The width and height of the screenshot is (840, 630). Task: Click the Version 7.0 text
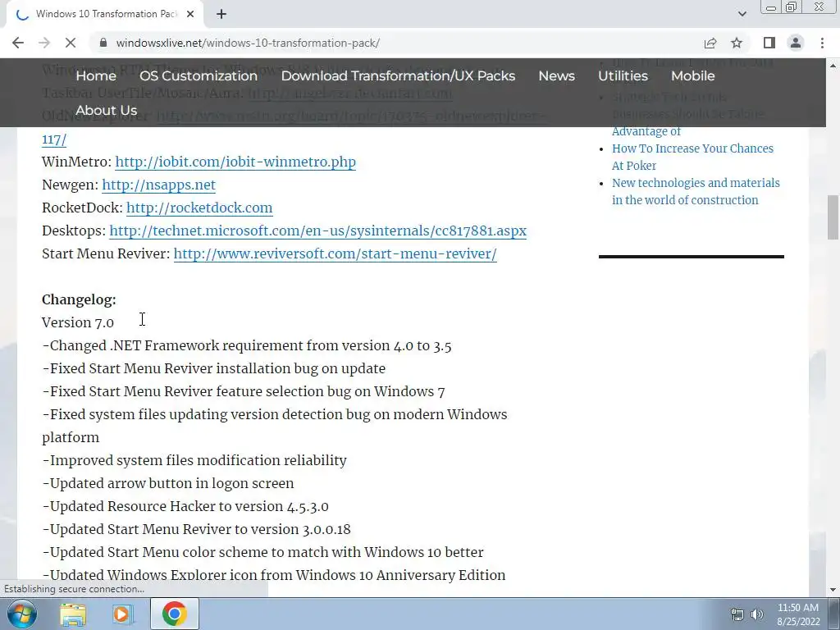(x=78, y=322)
